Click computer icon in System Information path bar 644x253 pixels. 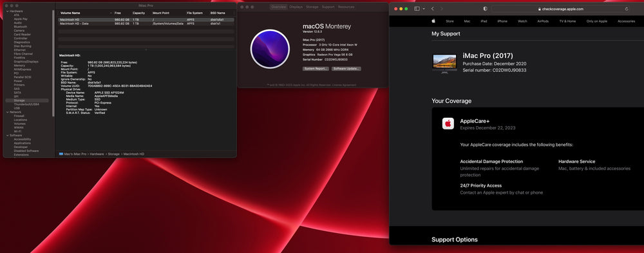[x=61, y=154]
